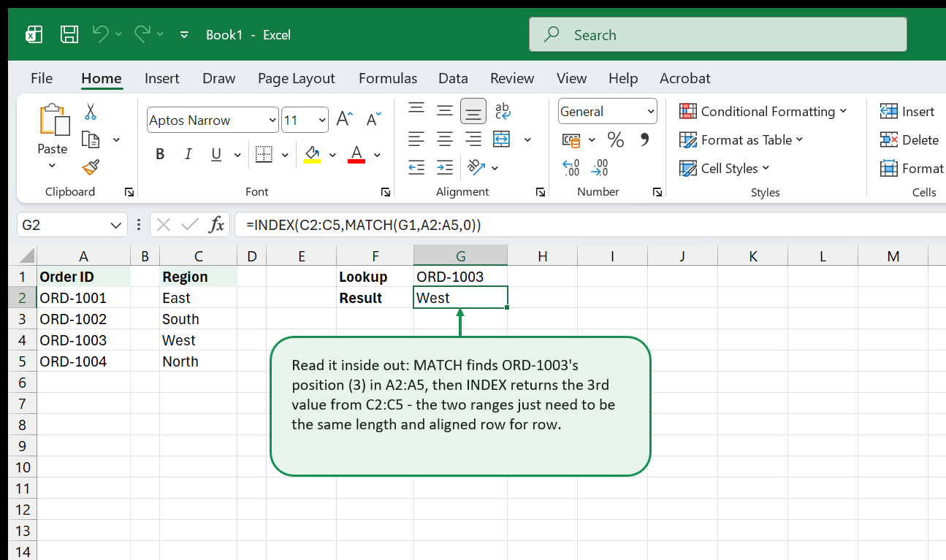The width and height of the screenshot is (946, 560).
Task: Open the font name dropdown Aptos Narrow
Action: (x=273, y=120)
